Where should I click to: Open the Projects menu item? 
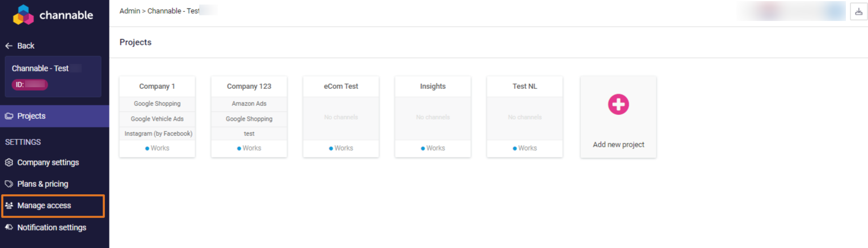coord(31,116)
